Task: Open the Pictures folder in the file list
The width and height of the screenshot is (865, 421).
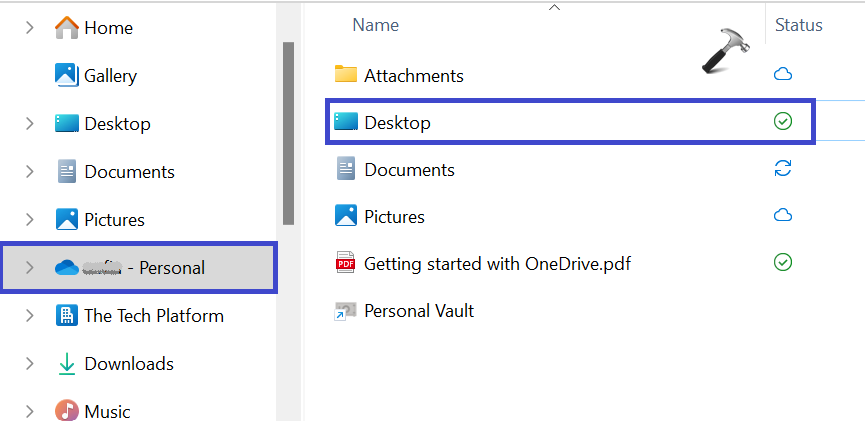Action: pyautogui.click(x=394, y=216)
